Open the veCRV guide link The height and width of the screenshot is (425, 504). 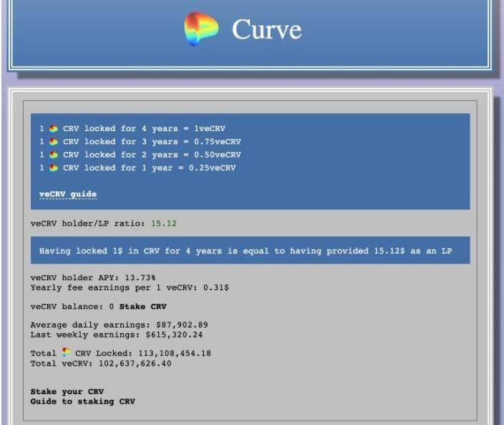coord(67,194)
